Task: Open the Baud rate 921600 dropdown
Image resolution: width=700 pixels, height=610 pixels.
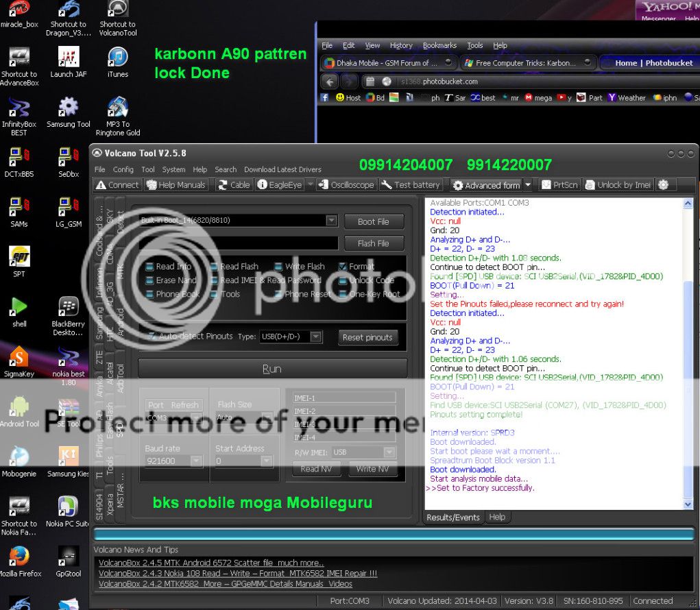Action: point(195,461)
